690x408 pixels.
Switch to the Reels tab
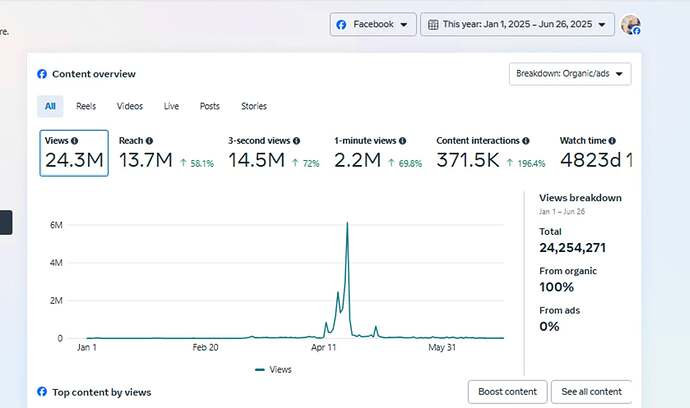pos(87,106)
